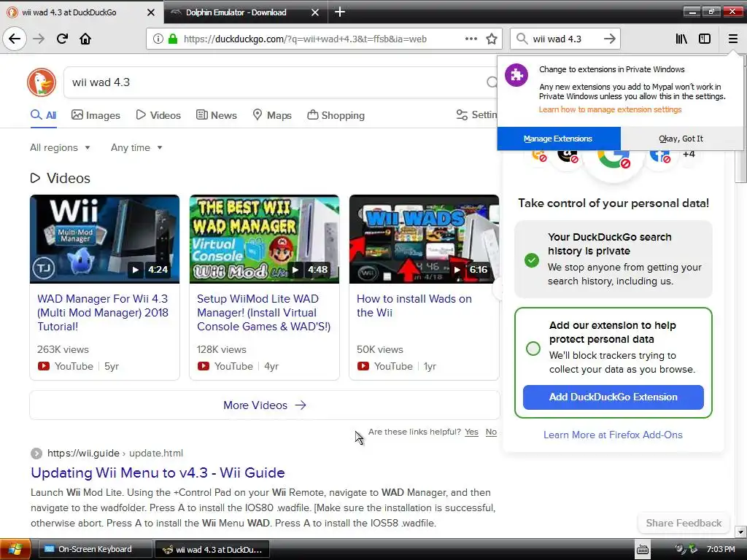Switch to Dolphin Emulator Download tab
This screenshot has height=560, width=747.
coord(246,12)
